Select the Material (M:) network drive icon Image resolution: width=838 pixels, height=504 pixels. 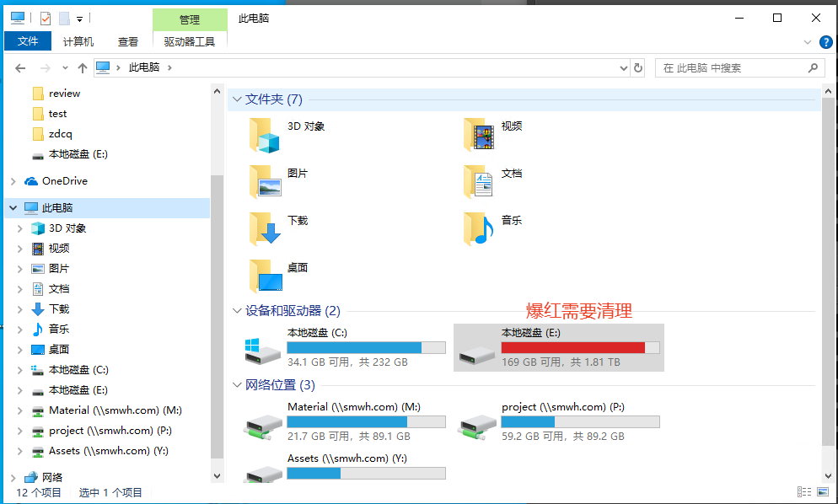click(x=262, y=427)
